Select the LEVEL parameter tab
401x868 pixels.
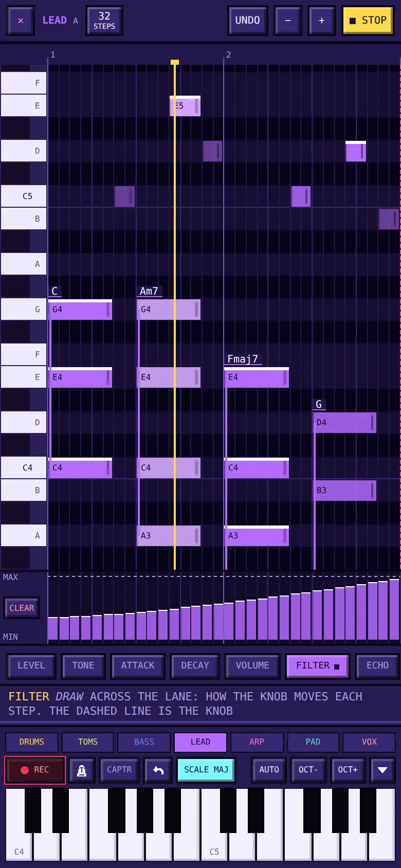31,666
